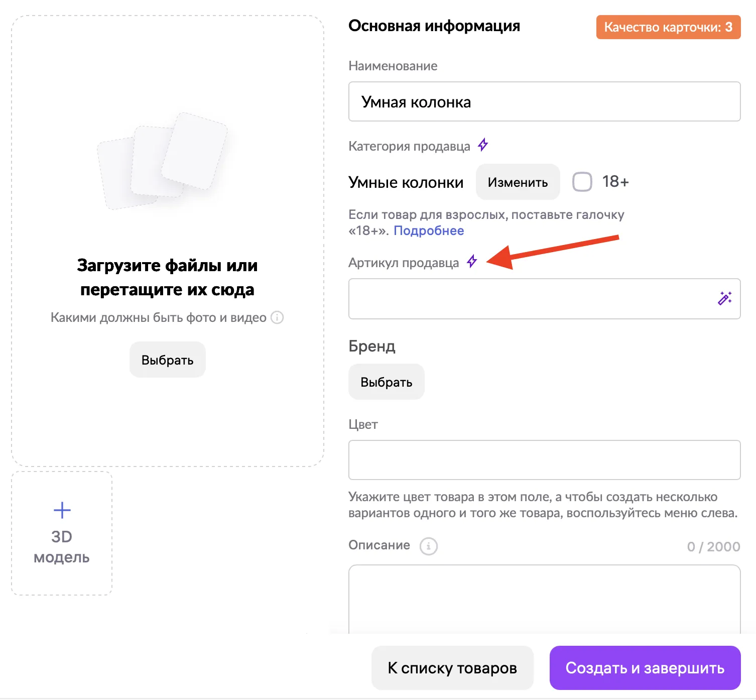Open the Бренд selector with Выбрать
The width and height of the screenshot is (756, 700).
pos(386,382)
